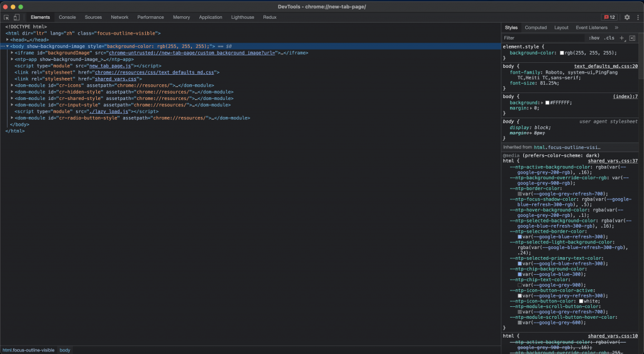Image resolution: width=644 pixels, height=354 pixels.
Task: Expand the cr-shared-style dom-module node
Action: [12, 99]
